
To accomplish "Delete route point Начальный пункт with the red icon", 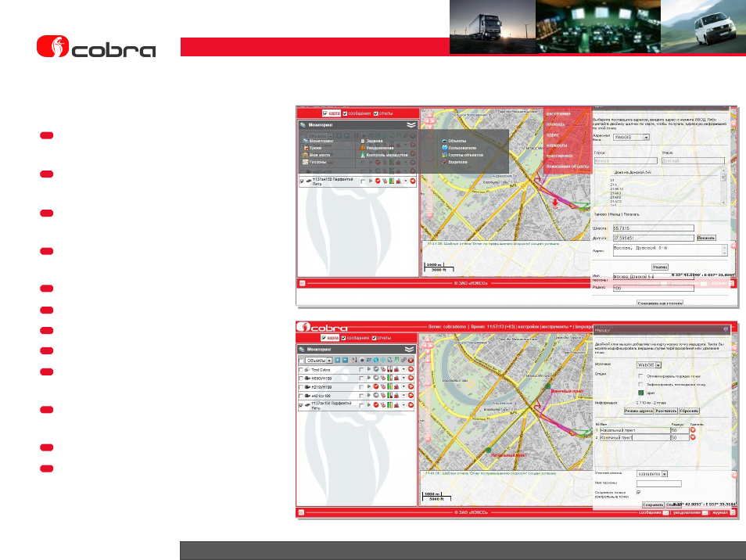I will (693, 430).
